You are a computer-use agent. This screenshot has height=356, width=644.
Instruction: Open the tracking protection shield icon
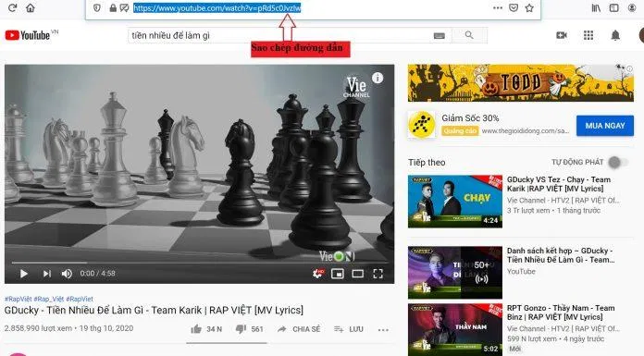[97, 7]
